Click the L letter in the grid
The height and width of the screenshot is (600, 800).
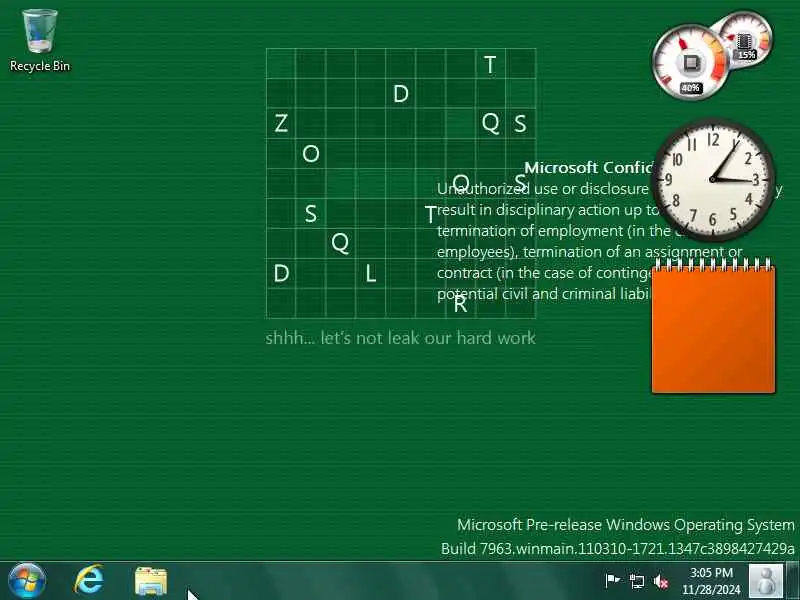click(371, 274)
